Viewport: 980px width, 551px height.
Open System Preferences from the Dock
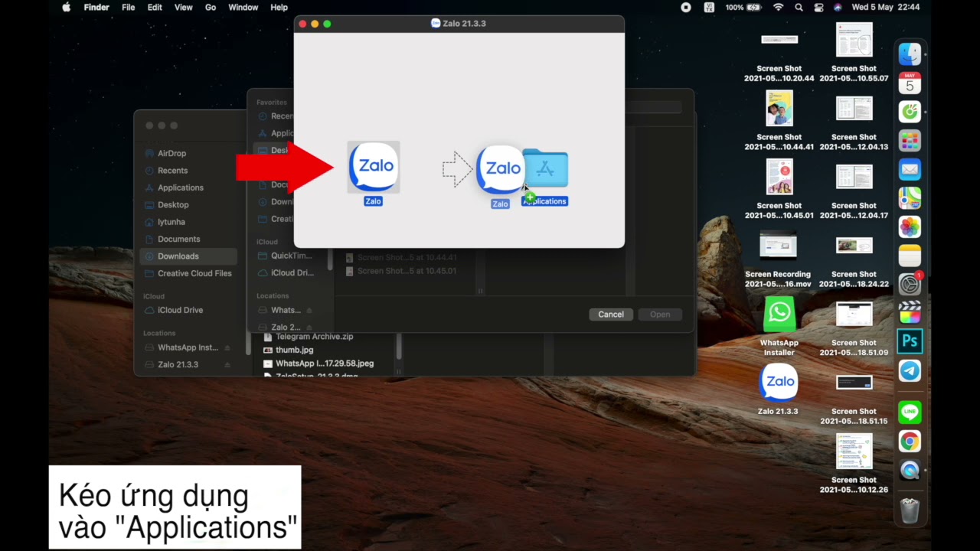(910, 285)
